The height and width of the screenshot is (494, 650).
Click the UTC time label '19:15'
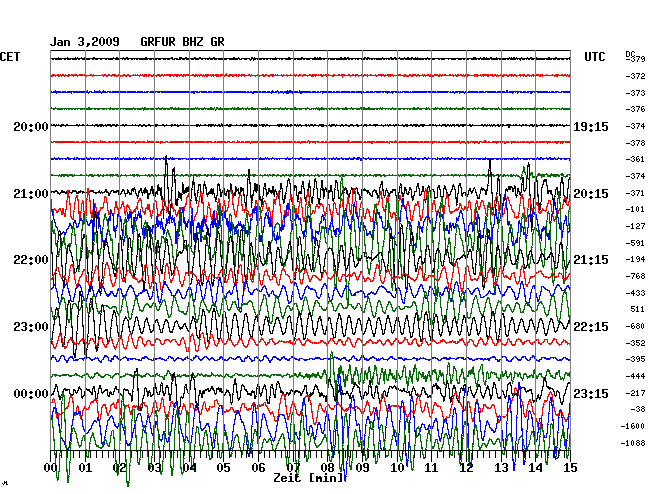click(591, 126)
